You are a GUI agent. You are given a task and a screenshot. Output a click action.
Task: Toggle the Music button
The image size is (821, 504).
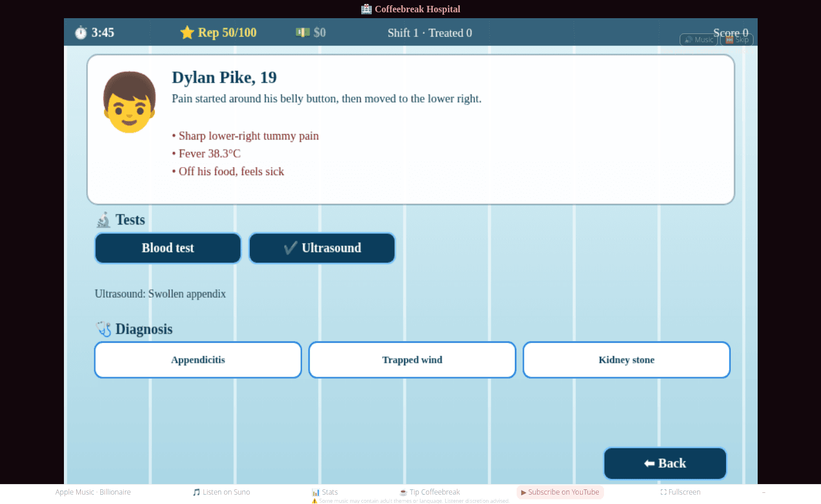pyautogui.click(x=698, y=40)
